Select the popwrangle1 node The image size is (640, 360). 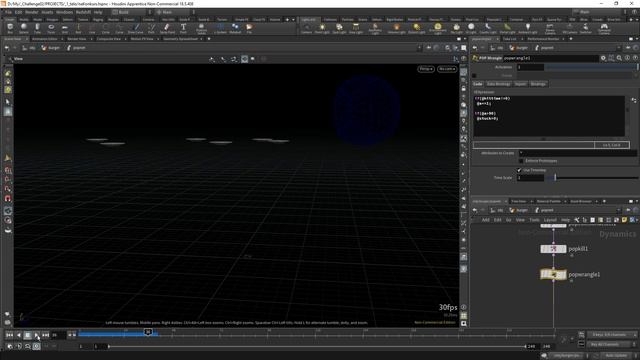(x=553, y=274)
